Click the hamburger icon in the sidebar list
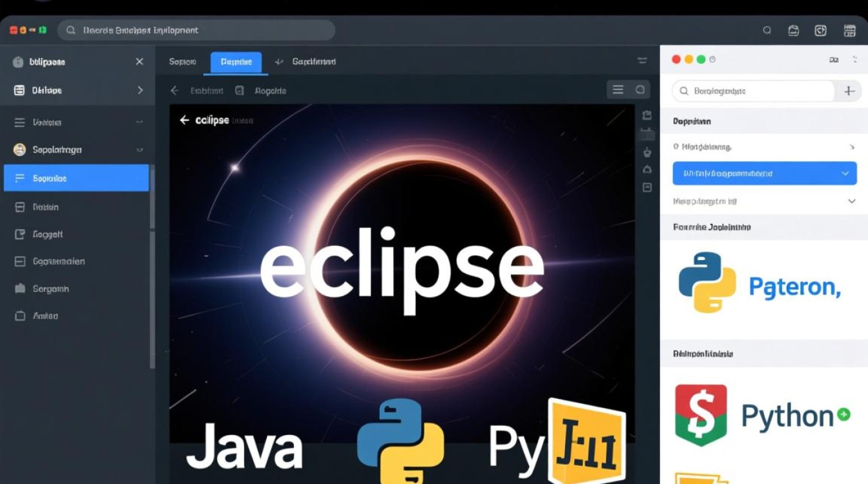The height and width of the screenshot is (484, 868). (19, 122)
